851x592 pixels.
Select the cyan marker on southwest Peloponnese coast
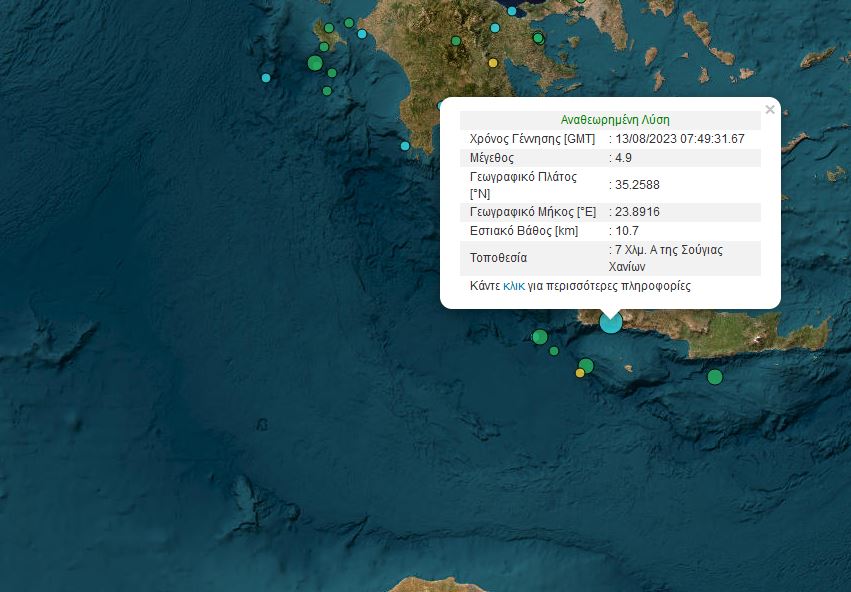(x=405, y=146)
